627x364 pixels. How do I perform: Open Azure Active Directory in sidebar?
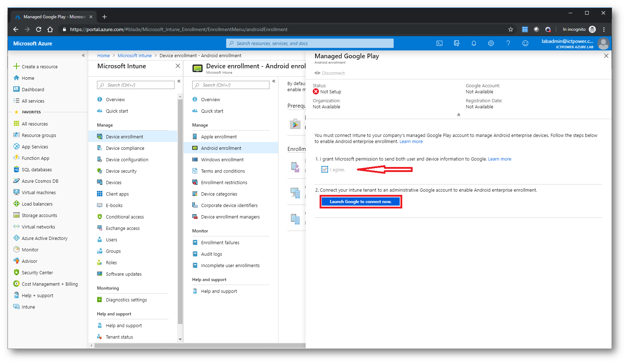click(x=44, y=238)
